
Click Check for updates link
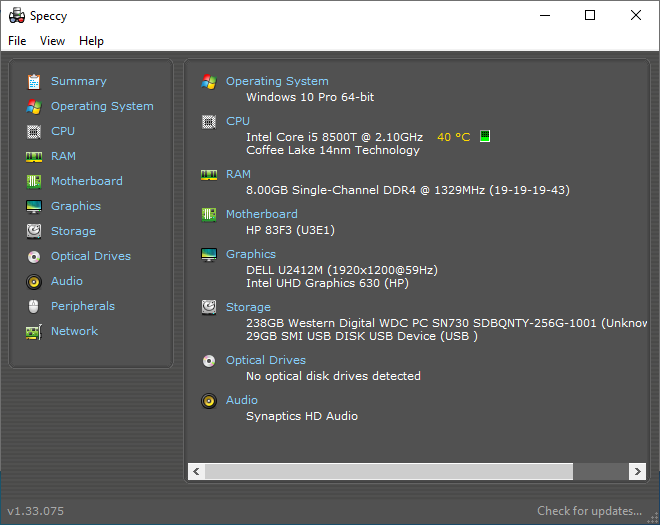[589, 511]
